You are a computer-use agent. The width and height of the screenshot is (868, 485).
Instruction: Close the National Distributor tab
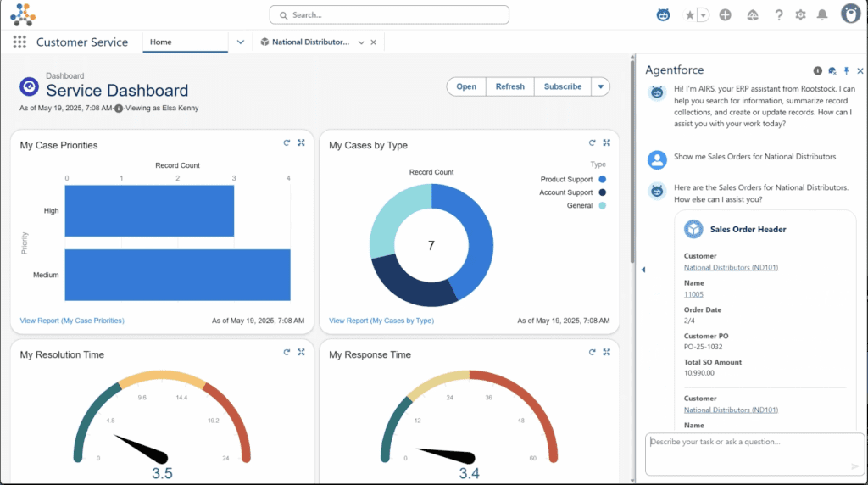point(374,42)
